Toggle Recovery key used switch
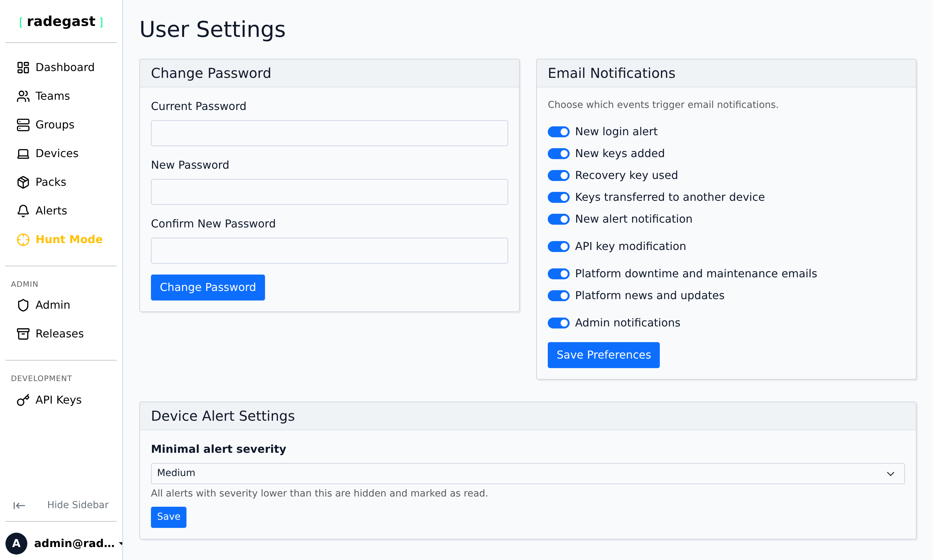Screen dimensions: 933x560 [559, 176]
